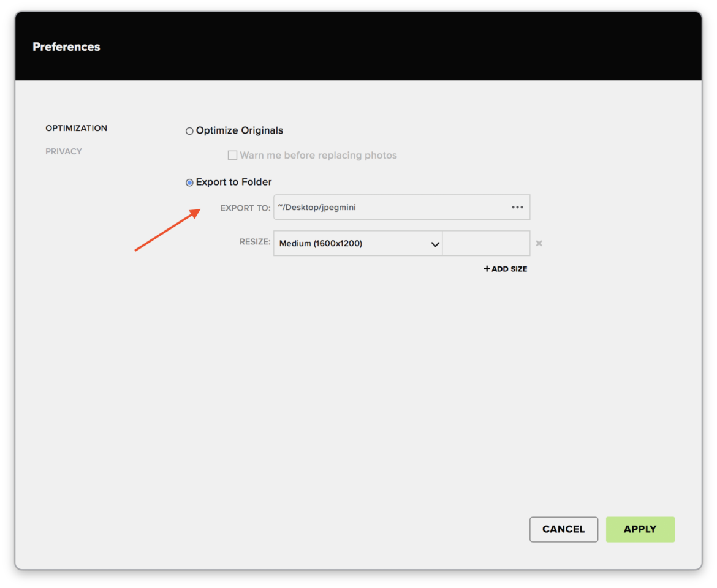Click the plus icon next to ADD SIZE
The image size is (717, 588).
pyautogui.click(x=487, y=269)
